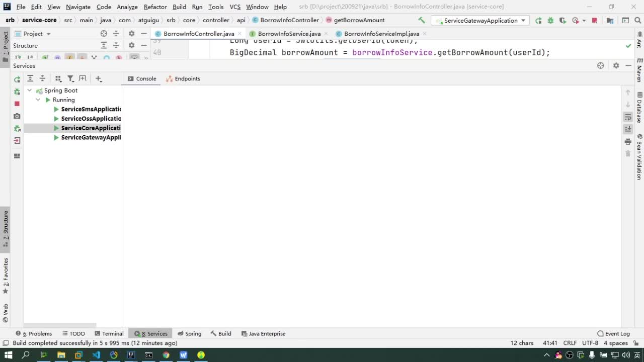Screen dimensions: 644x362
Task: Open Windows Start menu
Action: (8, 355)
